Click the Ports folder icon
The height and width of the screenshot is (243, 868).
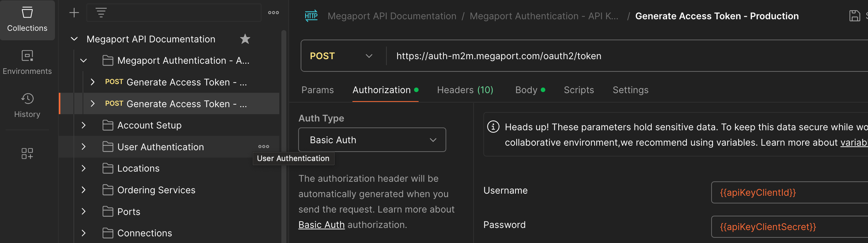108,211
